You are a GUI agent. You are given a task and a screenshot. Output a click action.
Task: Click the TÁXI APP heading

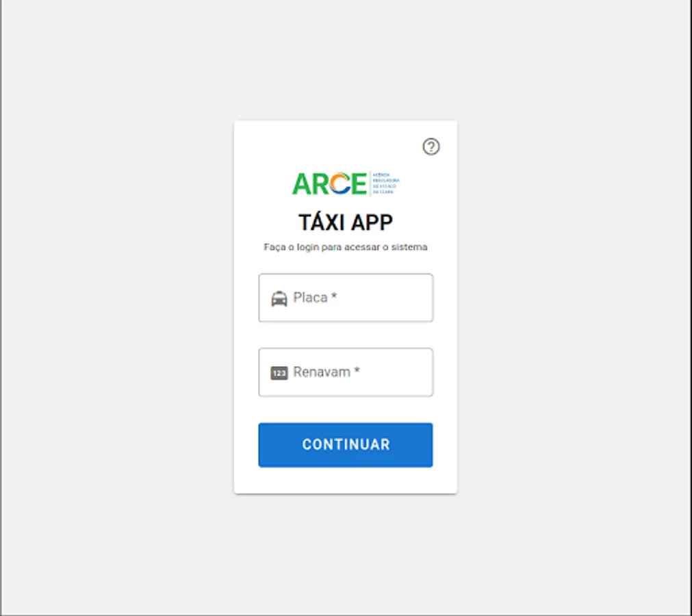click(346, 222)
